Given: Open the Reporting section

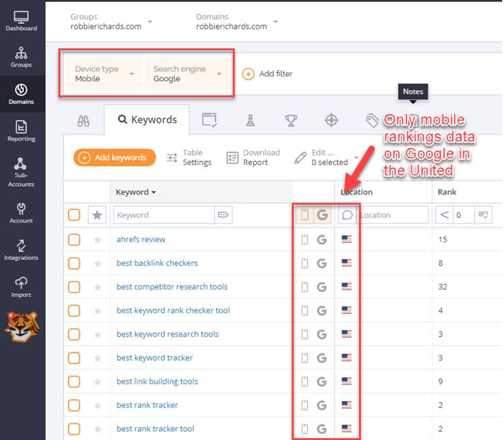Looking at the screenshot, I should click(x=21, y=130).
